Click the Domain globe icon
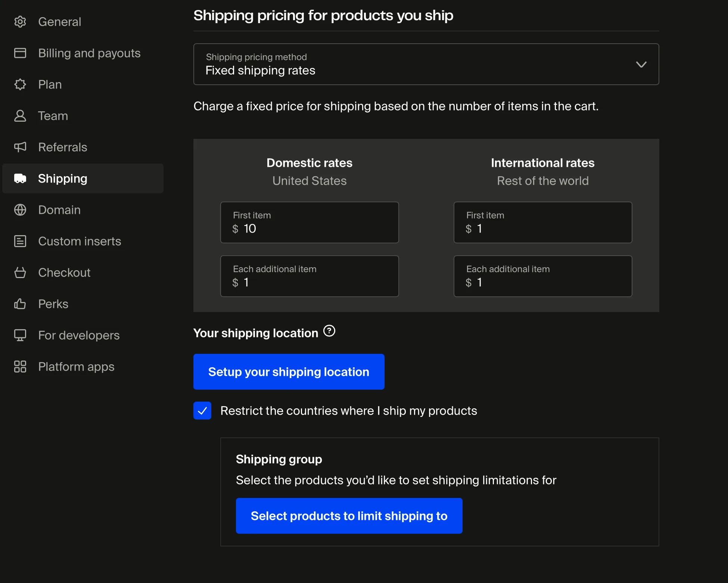 [20, 210]
